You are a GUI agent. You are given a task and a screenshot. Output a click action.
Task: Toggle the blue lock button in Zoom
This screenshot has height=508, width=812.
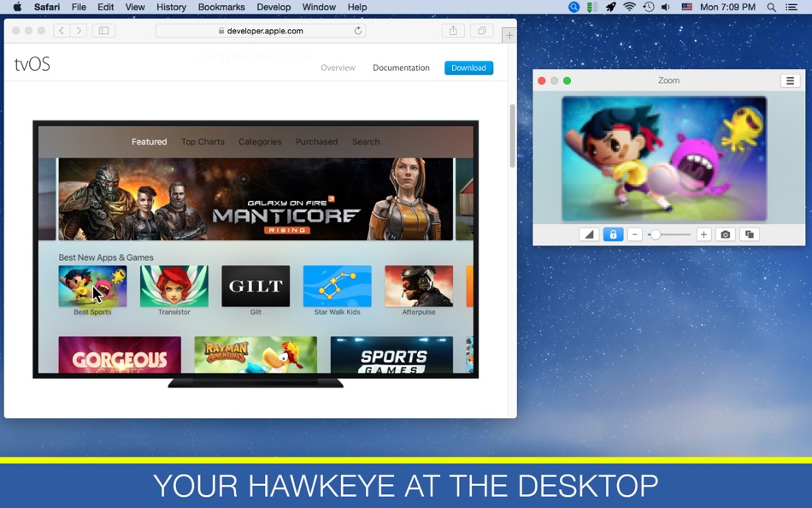pyautogui.click(x=613, y=234)
